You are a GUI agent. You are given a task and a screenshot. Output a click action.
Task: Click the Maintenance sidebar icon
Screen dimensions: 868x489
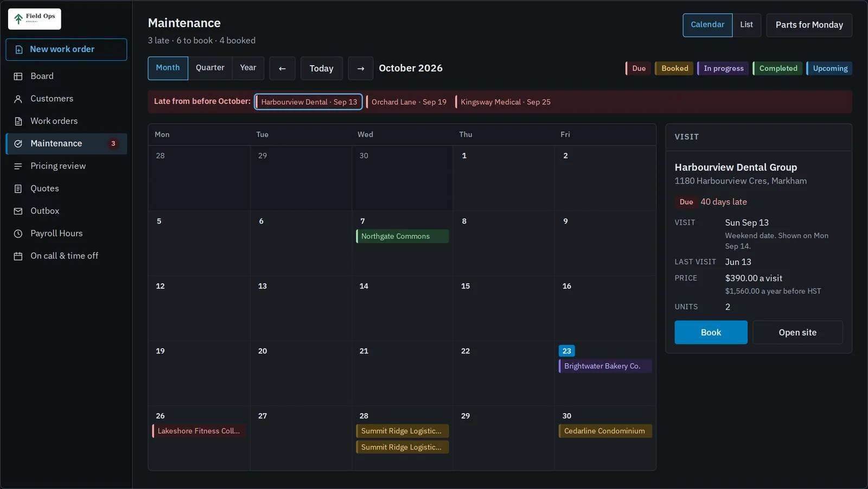pos(18,144)
